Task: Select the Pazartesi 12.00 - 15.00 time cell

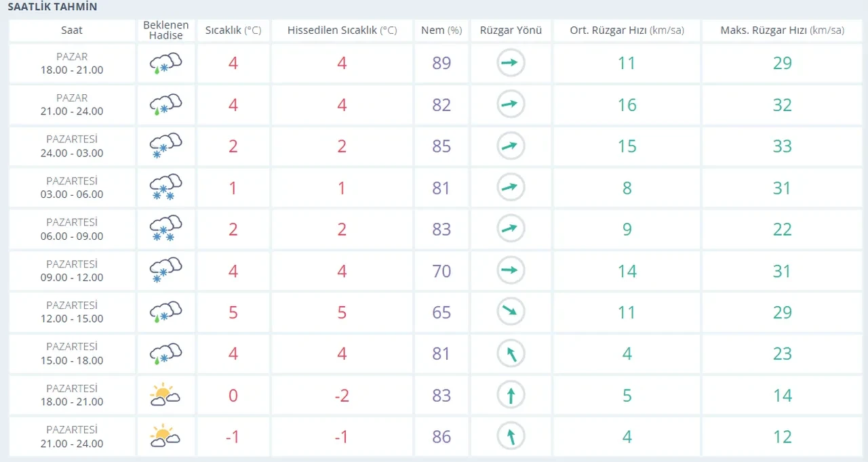Action: coord(72,312)
